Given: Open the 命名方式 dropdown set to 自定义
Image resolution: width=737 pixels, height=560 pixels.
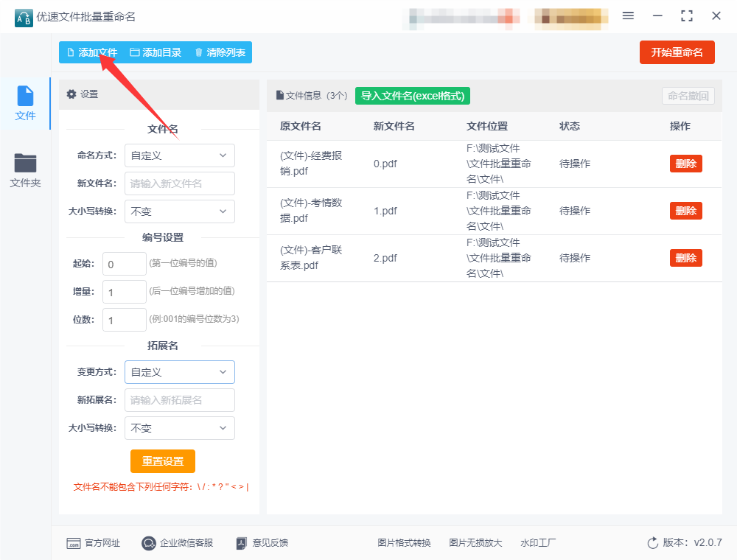Looking at the screenshot, I should 180,155.
